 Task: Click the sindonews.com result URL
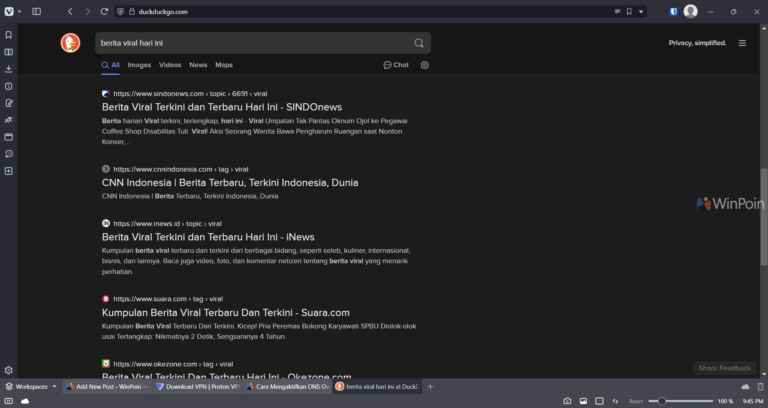[190, 94]
